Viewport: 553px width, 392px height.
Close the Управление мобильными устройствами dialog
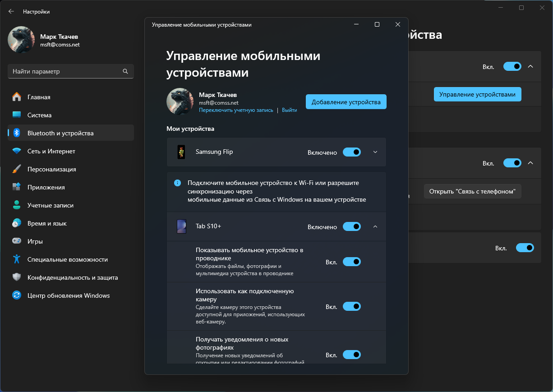pos(397,25)
